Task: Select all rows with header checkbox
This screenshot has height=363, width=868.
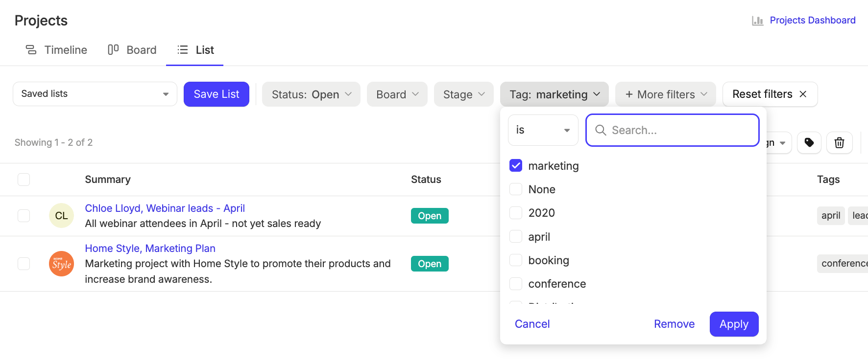Action: (x=24, y=180)
